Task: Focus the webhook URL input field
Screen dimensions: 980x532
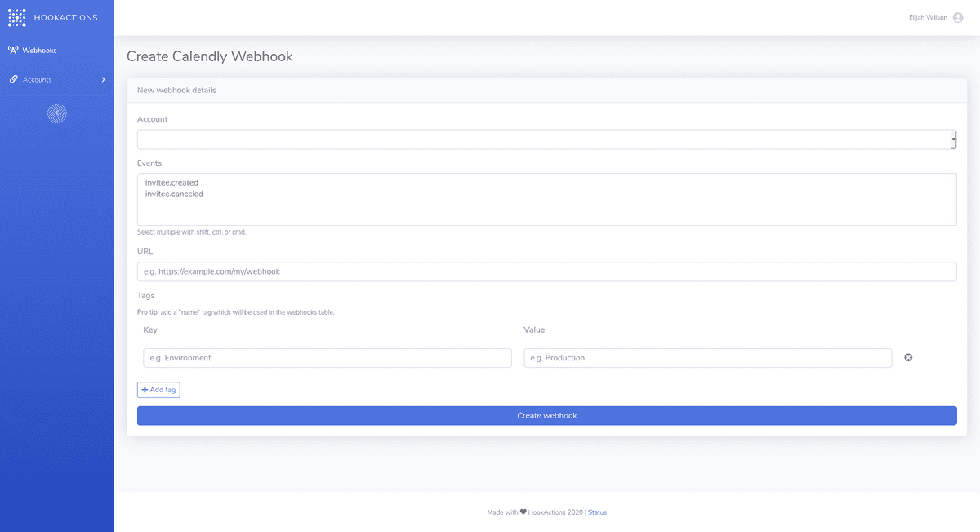Action: 547,271
